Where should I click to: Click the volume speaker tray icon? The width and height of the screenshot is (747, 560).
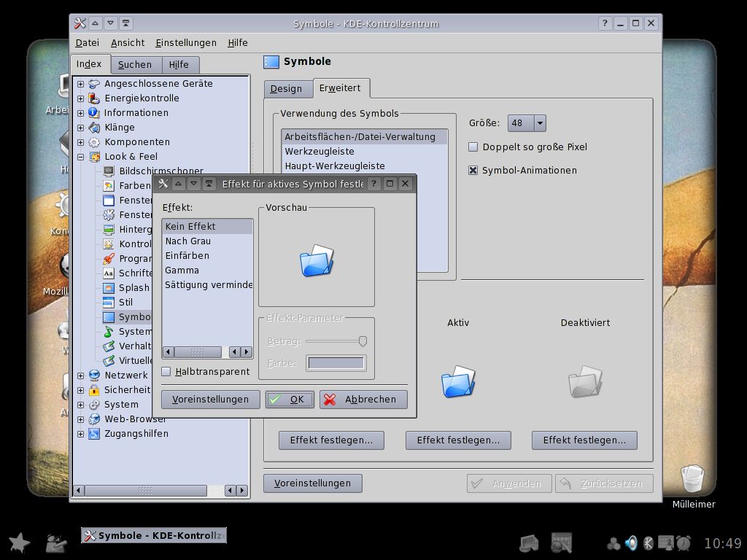[631, 542]
